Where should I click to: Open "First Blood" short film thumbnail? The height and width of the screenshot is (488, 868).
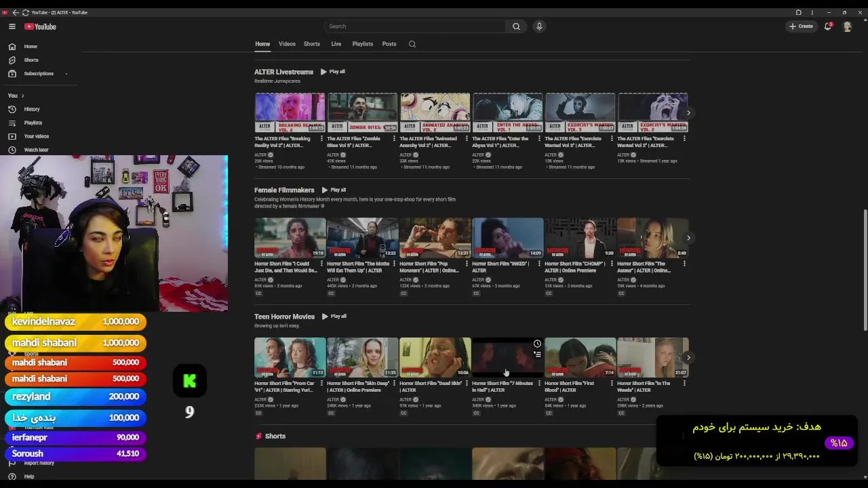pos(580,357)
